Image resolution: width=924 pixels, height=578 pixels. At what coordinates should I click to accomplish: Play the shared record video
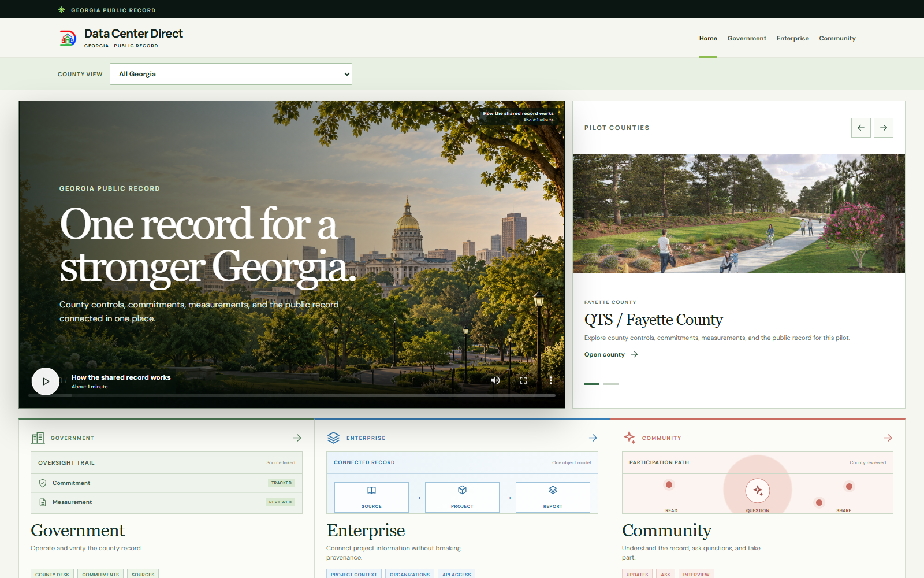coord(46,381)
